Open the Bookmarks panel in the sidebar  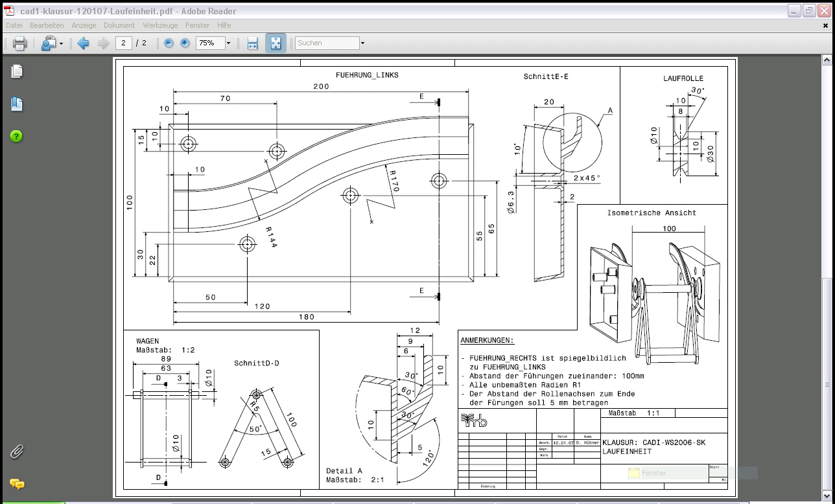17,104
